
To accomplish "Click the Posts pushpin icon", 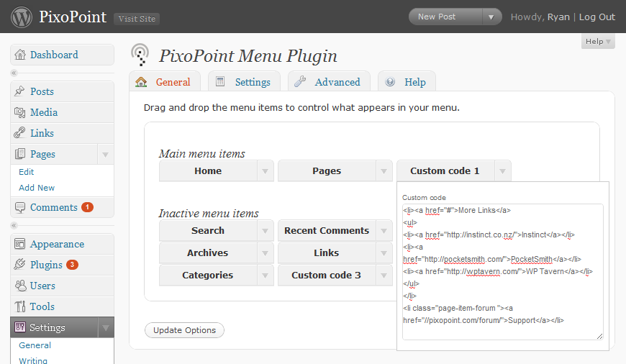I will 19,91.
